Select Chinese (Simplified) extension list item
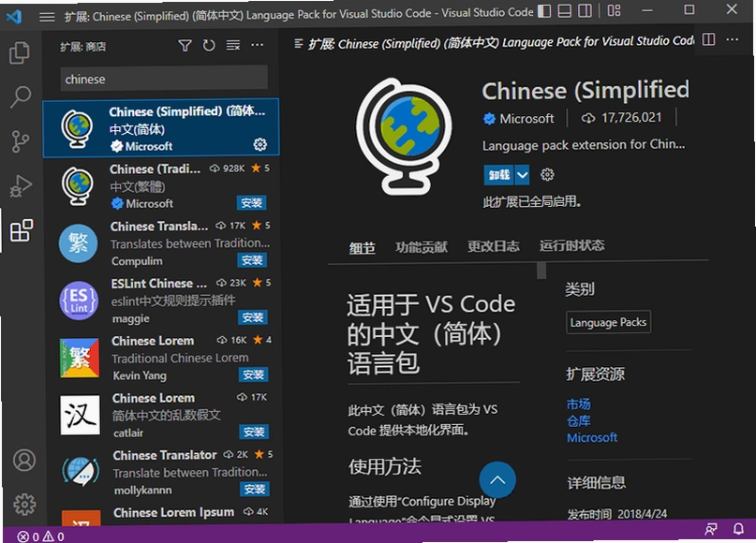756x543 pixels. point(160,128)
